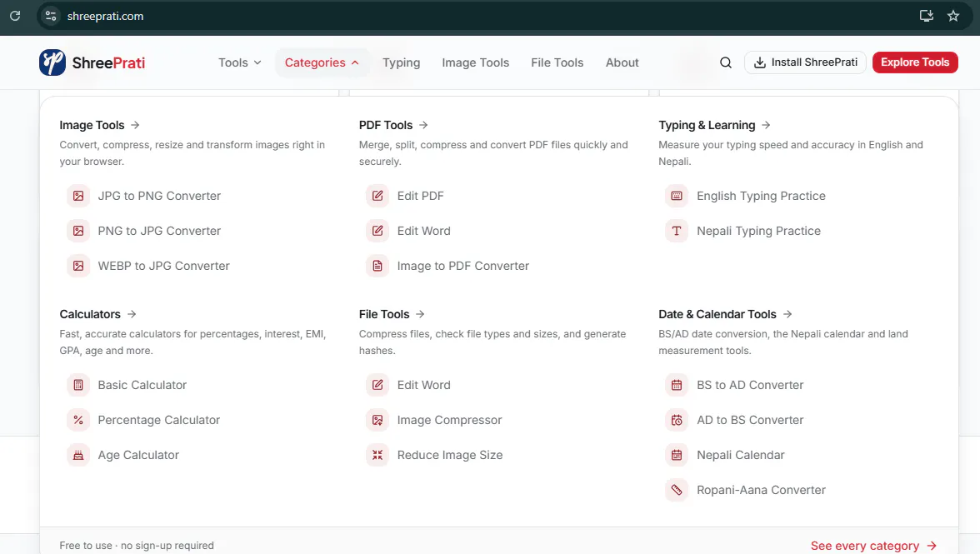Open BS to AD Converter text link
The width and height of the screenshot is (980, 554).
(x=750, y=386)
